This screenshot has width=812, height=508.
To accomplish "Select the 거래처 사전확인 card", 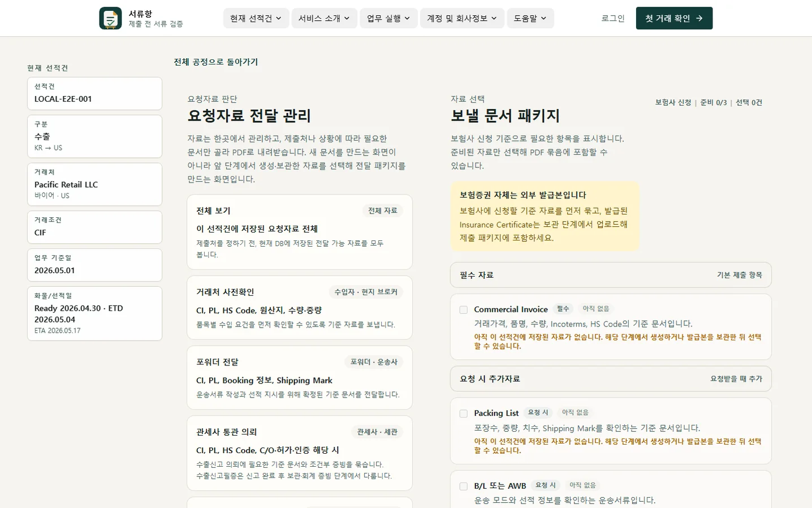I will coord(300,308).
